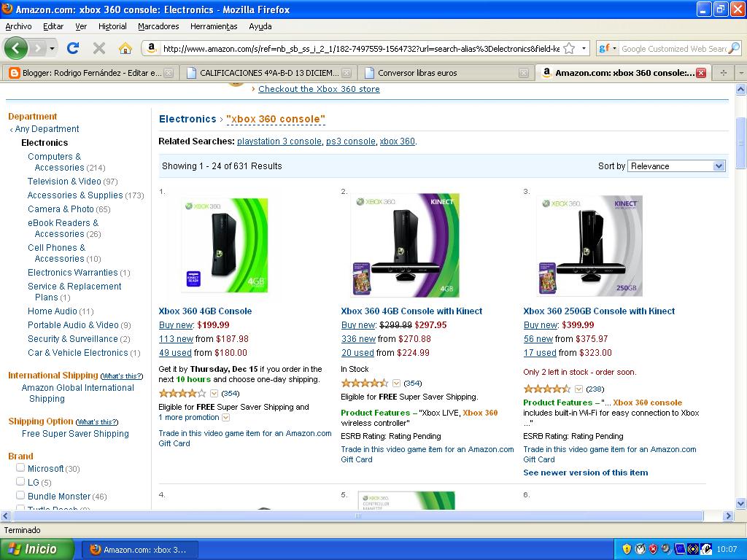The height and width of the screenshot is (560, 747).
Task: Click star rating under Xbox 360 4GB Console
Action: (x=182, y=393)
